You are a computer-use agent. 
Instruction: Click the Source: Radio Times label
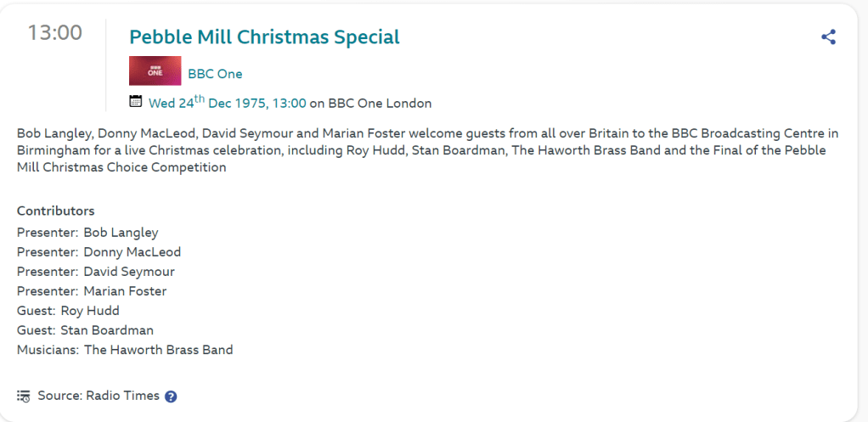tap(99, 396)
